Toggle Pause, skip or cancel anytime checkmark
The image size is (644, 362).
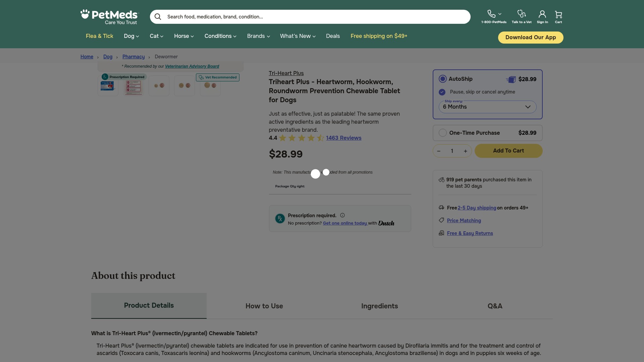pyautogui.click(x=442, y=92)
